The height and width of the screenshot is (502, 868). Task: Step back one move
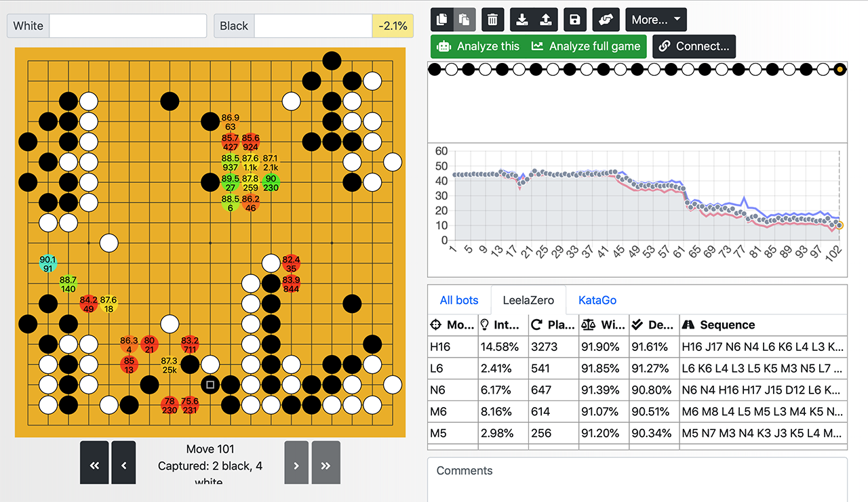123,465
